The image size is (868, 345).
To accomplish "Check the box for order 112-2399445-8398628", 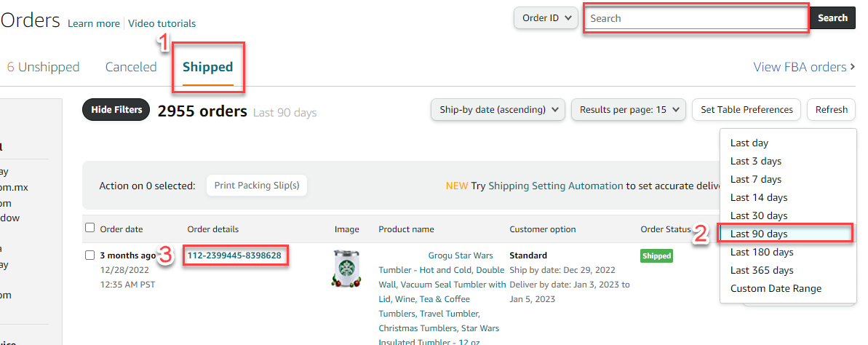I will 89,255.
